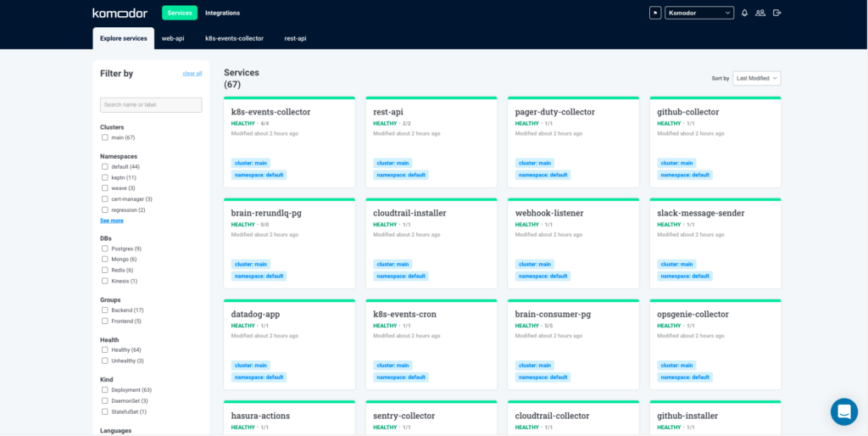This screenshot has height=436, width=868.
Task: Check the keptn namespace filter
Action: (x=104, y=177)
